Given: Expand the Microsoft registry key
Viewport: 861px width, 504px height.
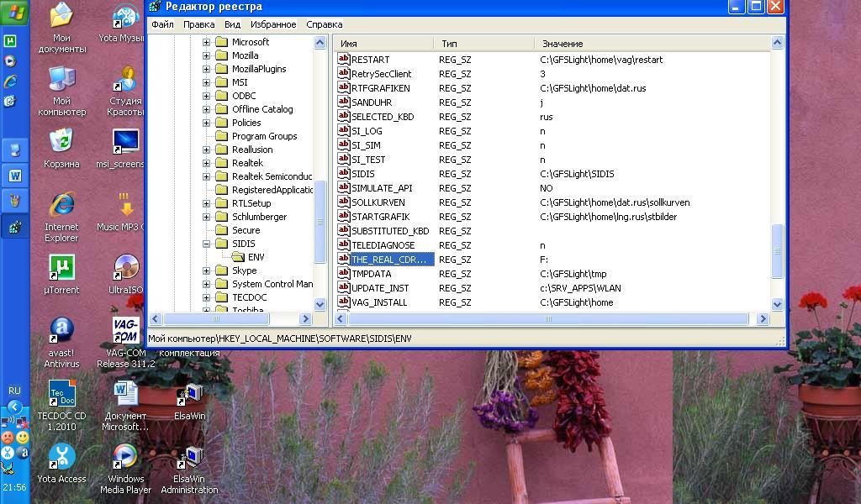Looking at the screenshot, I should click(207, 42).
